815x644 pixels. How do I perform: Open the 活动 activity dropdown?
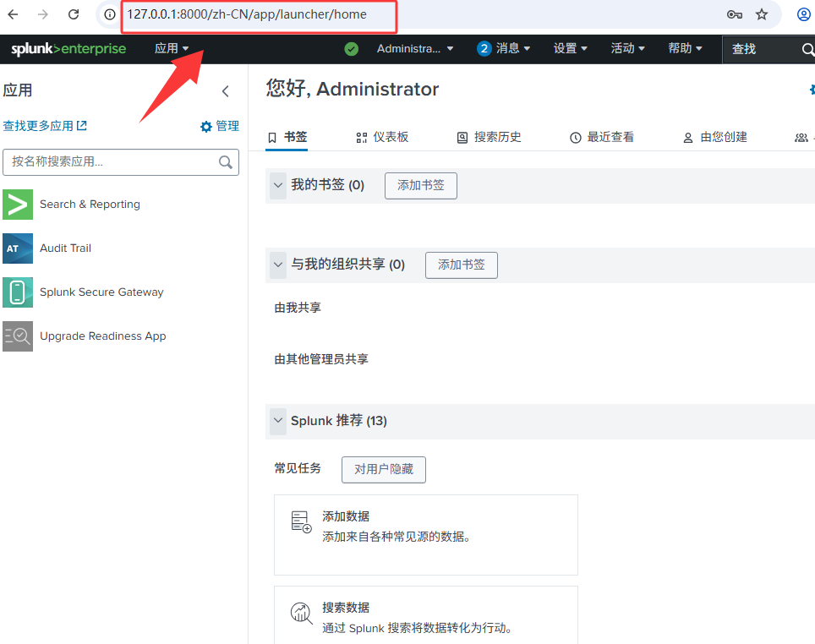tap(628, 48)
